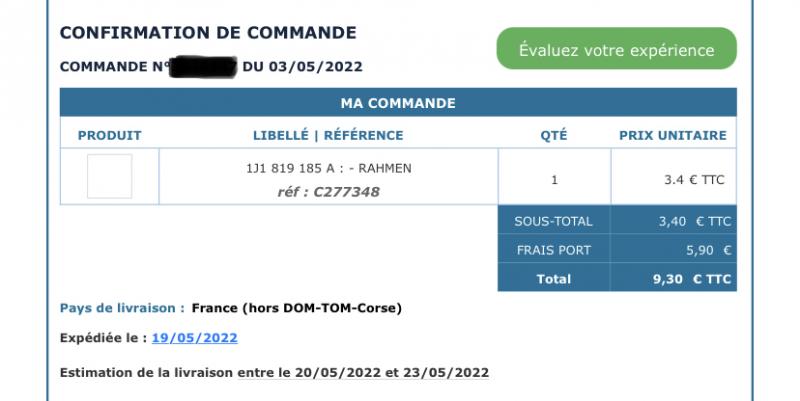Click the delivery estimate date range text
800x401 pixels.
(363, 372)
